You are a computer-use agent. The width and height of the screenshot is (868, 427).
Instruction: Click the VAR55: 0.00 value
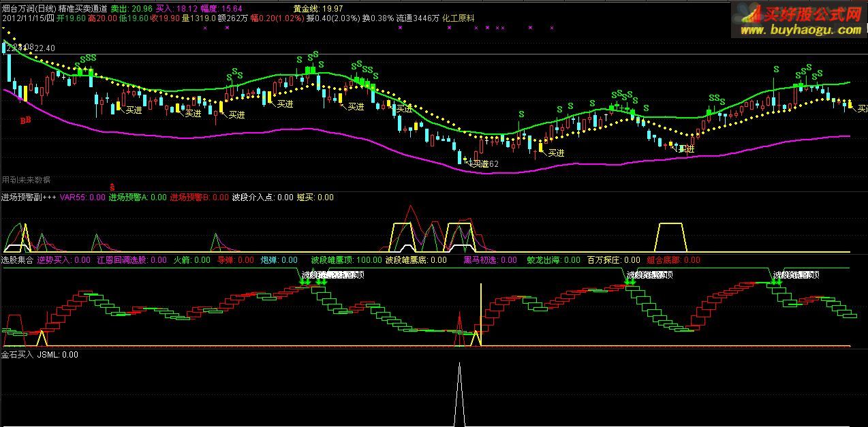click(x=82, y=197)
